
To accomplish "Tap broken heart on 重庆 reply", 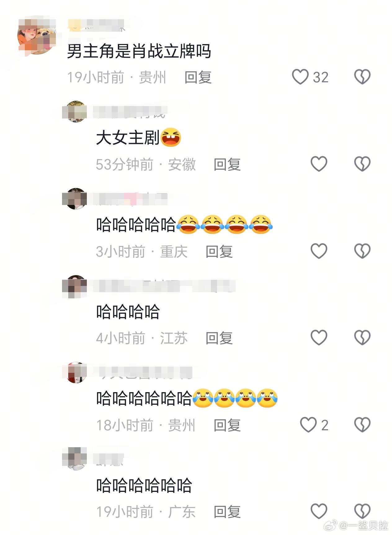I will pyautogui.click(x=362, y=251).
